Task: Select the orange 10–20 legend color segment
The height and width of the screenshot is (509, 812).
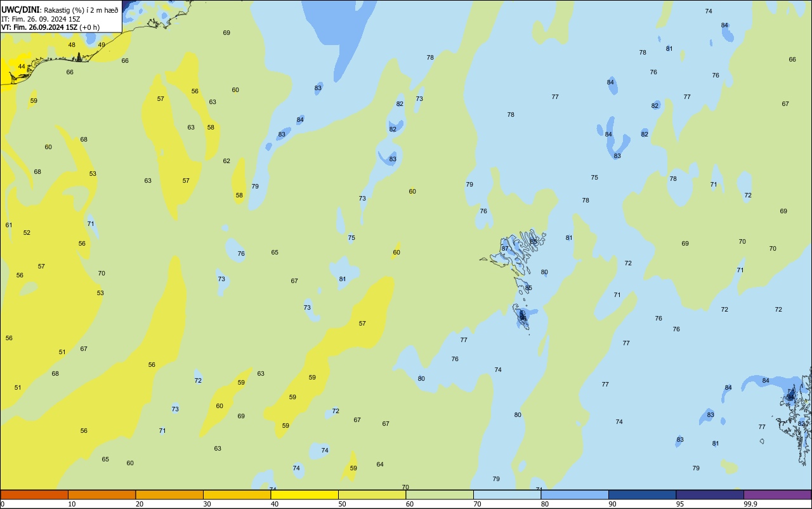Action: [101, 494]
